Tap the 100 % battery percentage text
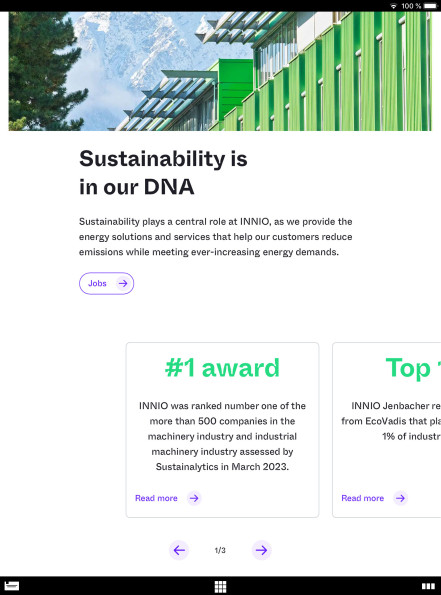Viewport: 441px width, 595px height. pyautogui.click(x=411, y=6)
